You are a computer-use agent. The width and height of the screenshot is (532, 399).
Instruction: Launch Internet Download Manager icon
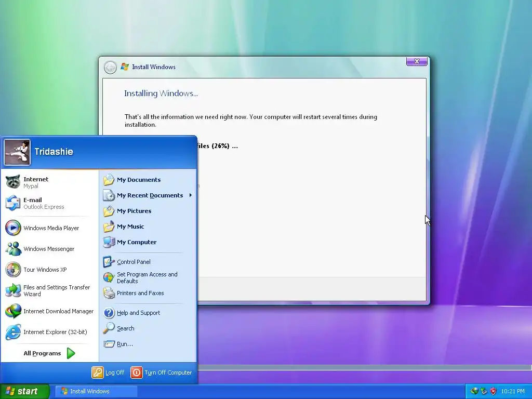[13, 311]
